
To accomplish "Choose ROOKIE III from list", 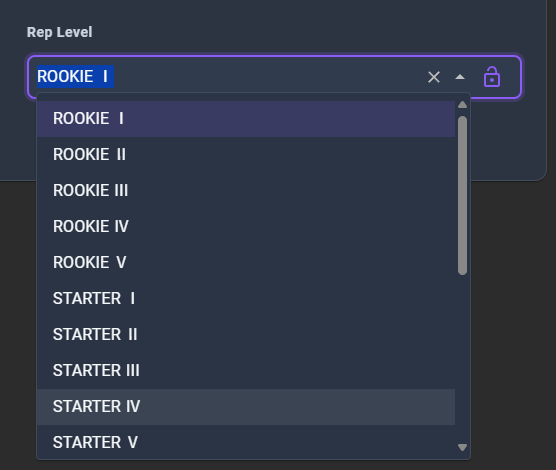I will [246, 191].
